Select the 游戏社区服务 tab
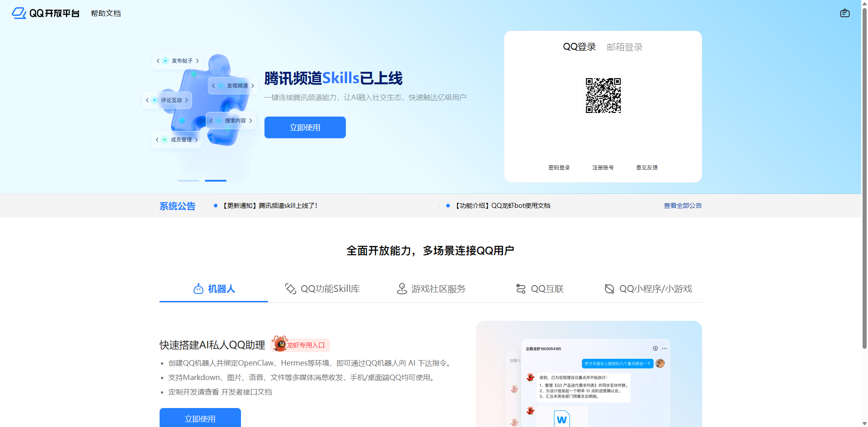Viewport: 868px width, 427px height. 431,289
